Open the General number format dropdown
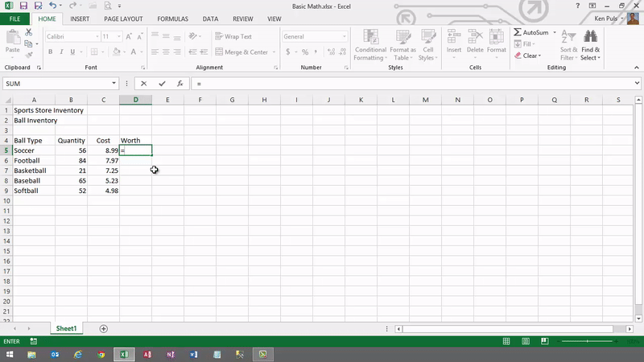 tap(345, 36)
